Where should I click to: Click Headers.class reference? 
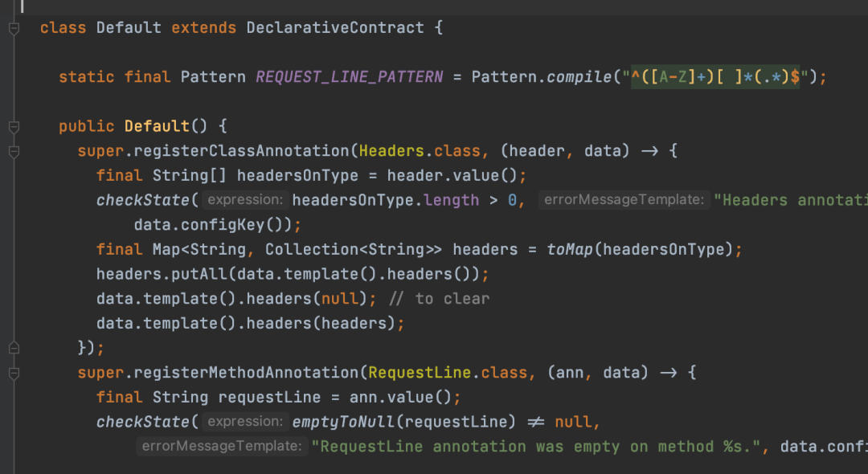point(420,151)
